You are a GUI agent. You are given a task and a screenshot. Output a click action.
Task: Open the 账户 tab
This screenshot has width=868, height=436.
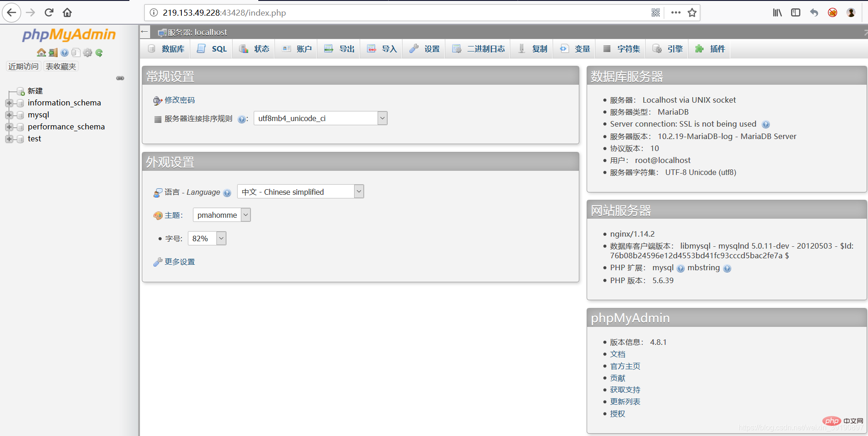tap(297, 49)
